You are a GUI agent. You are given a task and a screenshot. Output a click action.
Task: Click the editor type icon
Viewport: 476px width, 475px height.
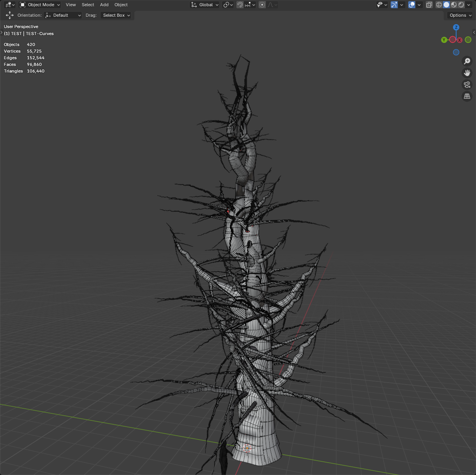10,5
